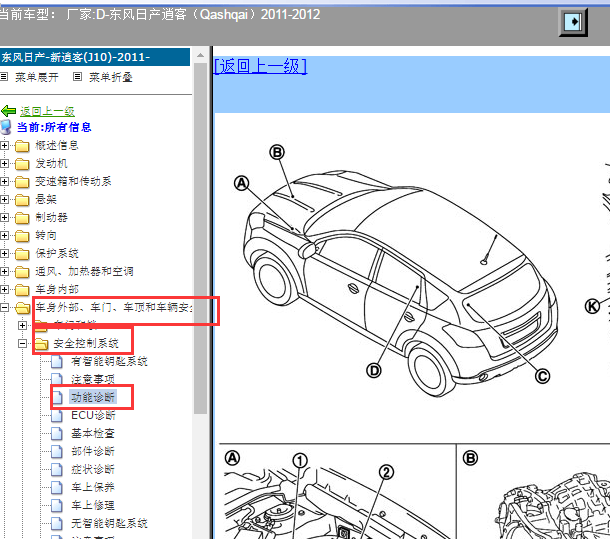Click the folder icon for 发动机

click(x=22, y=164)
